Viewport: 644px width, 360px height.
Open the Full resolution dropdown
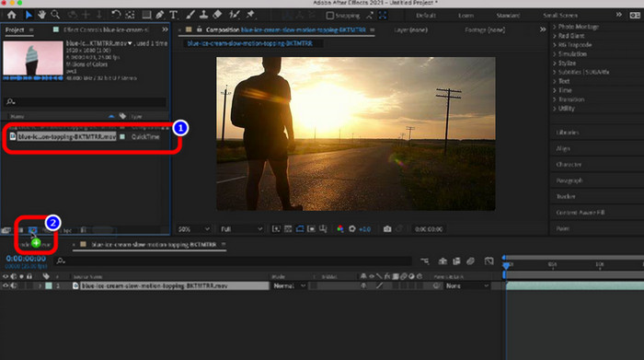241,229
